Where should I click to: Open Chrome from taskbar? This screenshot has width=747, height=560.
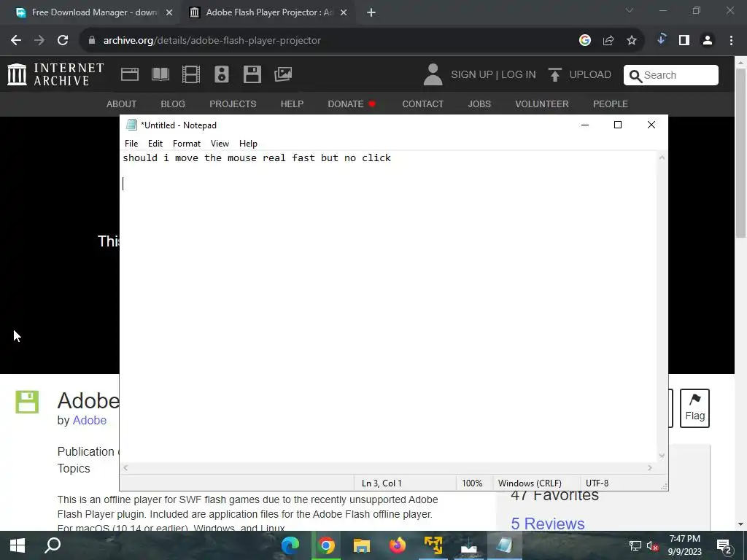326,545
